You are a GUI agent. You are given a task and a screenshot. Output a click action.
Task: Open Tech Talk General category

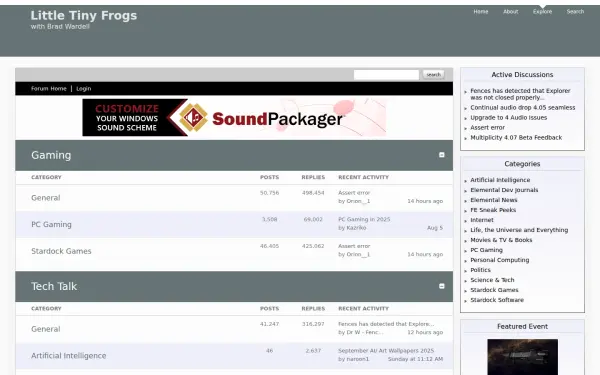pos(46,329)
